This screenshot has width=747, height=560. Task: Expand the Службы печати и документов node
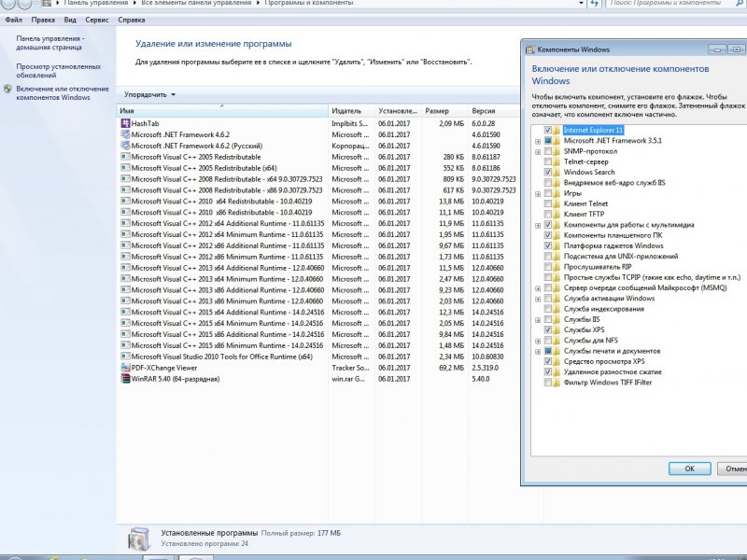click(538, 352)
